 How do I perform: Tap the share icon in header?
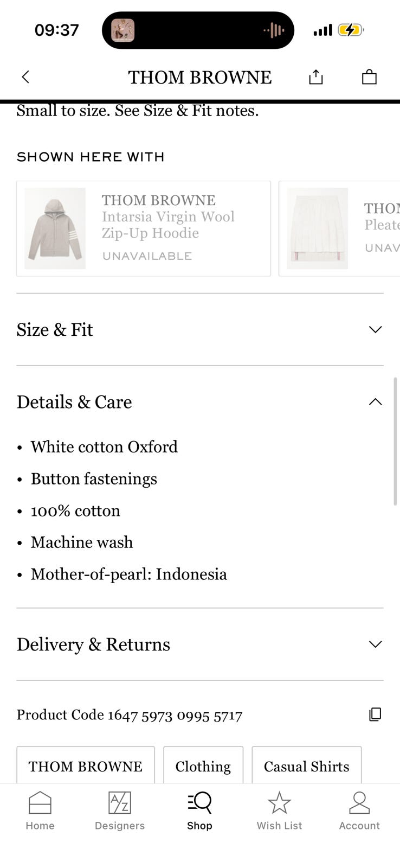click(x=315, y=77)
